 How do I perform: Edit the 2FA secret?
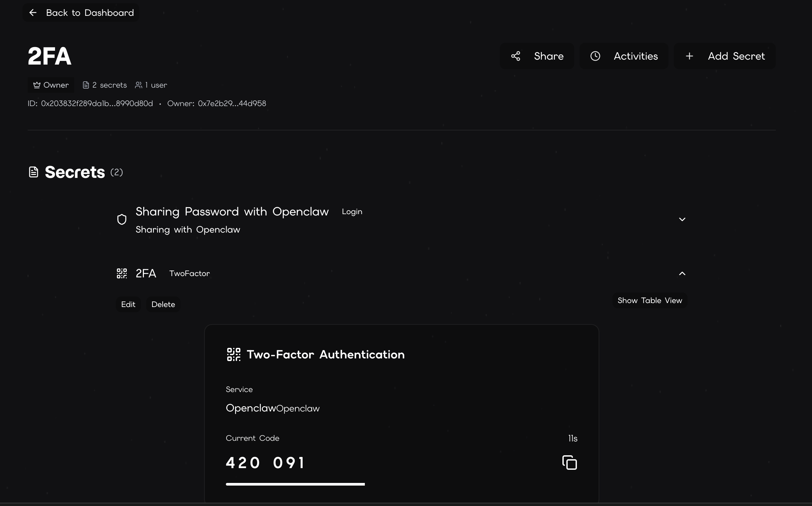click(x=128, y=304)
